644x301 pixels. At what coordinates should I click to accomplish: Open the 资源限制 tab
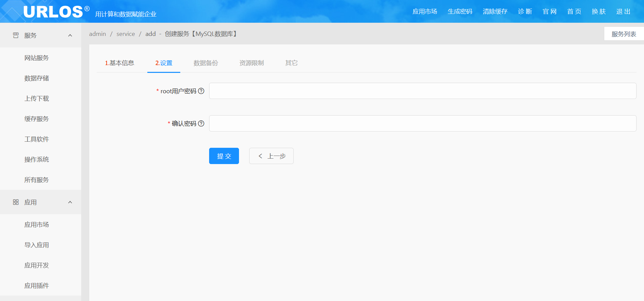click(252, 63)
